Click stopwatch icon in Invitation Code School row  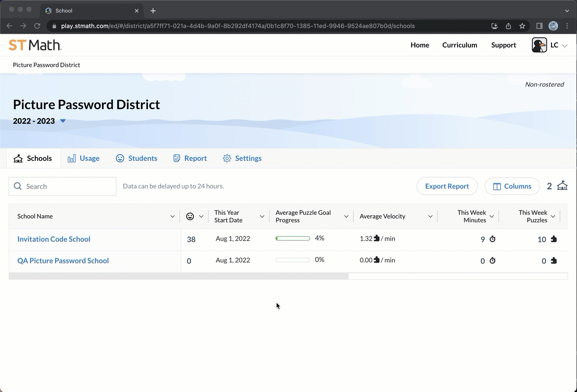(492, 239)
